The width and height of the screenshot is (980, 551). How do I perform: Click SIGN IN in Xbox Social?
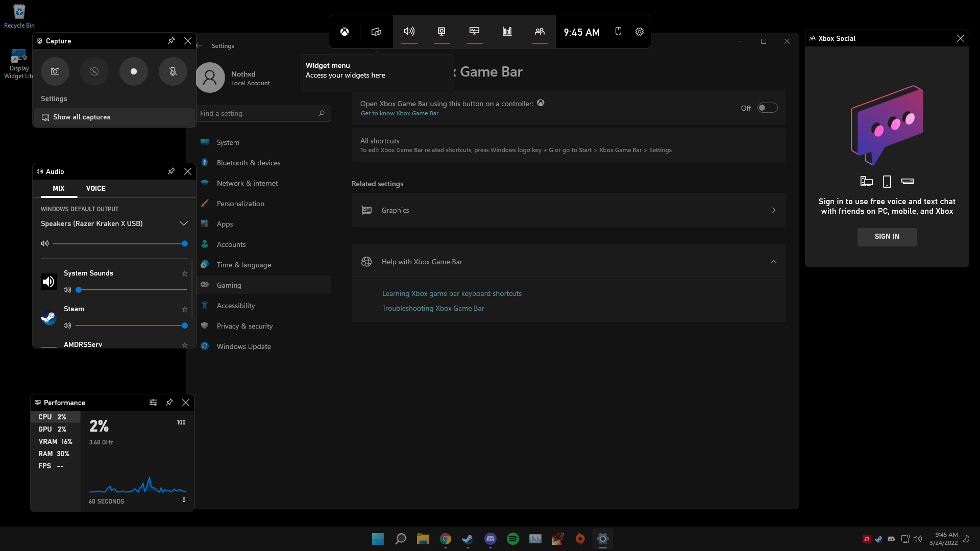pos(887,237)
